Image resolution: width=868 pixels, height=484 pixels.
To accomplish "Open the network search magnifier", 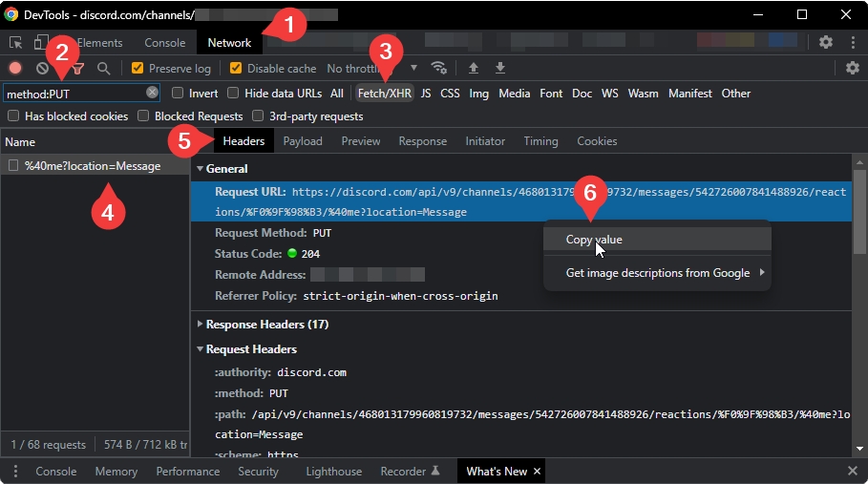I will (103, 69).
